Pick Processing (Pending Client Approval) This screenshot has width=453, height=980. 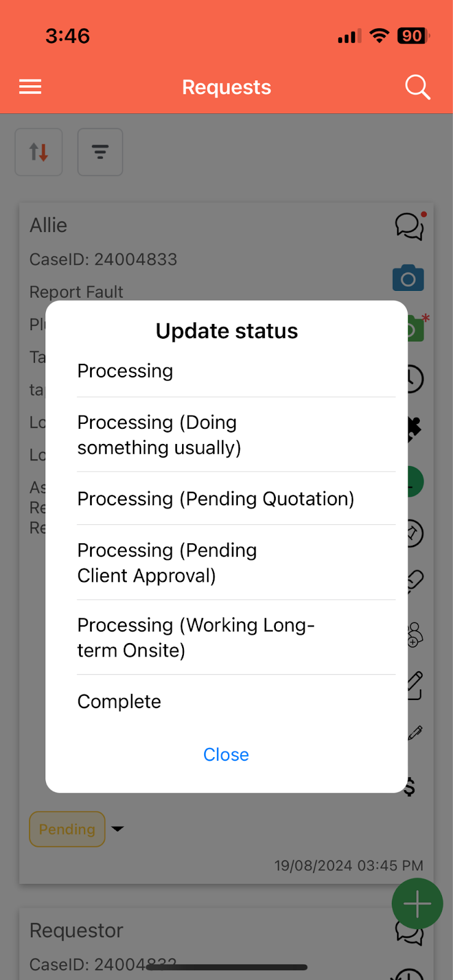click(167, 563)
